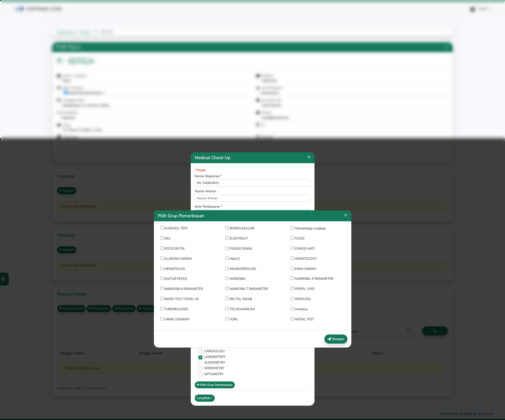Tick the AUDIOMETRY checkbox

200,363
